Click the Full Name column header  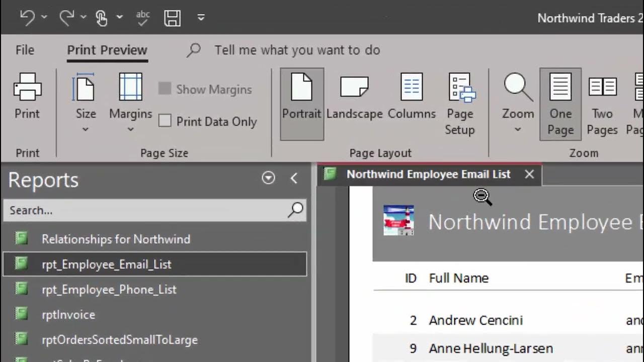[459, 278]
